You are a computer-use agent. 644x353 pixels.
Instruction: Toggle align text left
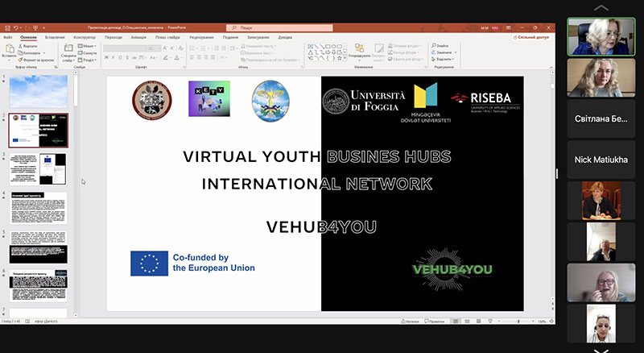coord(192,57)
